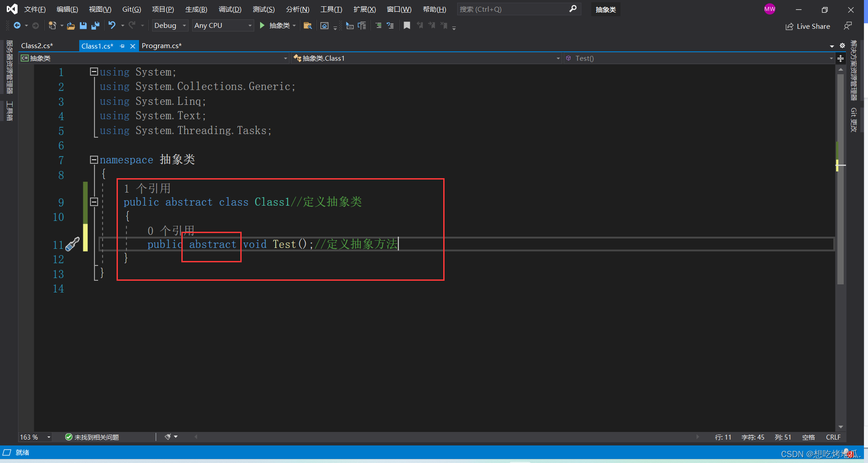Viewport: 868px width, 463px height.
Task: Click the code cleanup broom icon
Action: pyautogui.click(x=168, y=437)
